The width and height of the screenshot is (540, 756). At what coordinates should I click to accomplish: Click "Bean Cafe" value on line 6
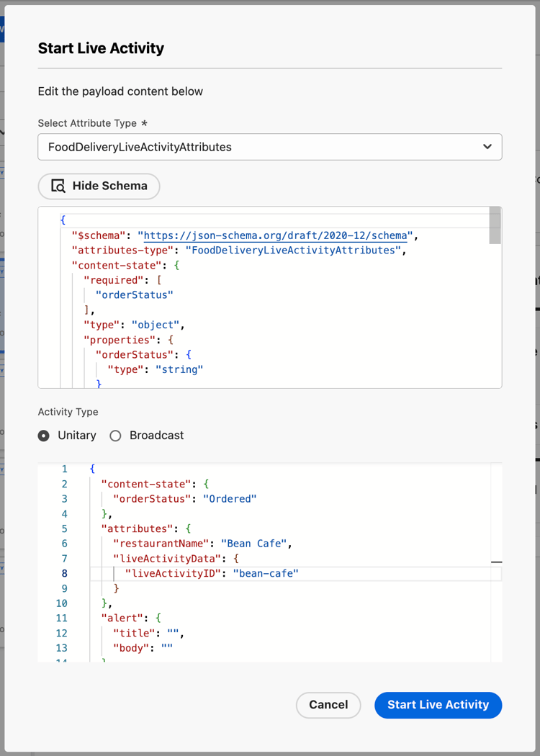254,544
